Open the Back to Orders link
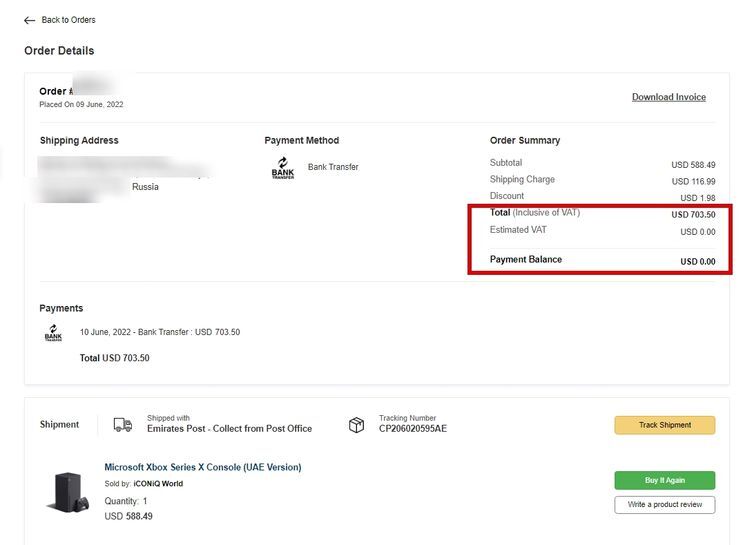This screenshot has height=545, width=743. (68, 20)
